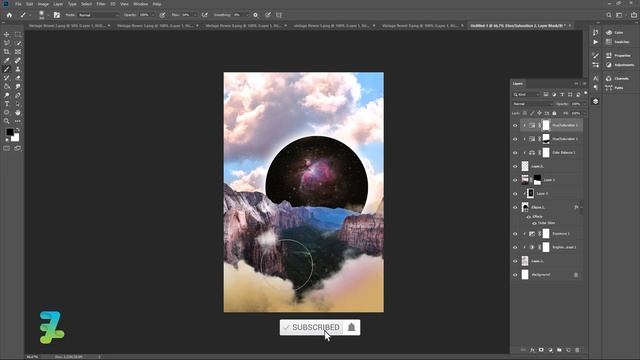Open the brush preset picker arrow
Screen dimensions: 640x360
coord(48,15)
